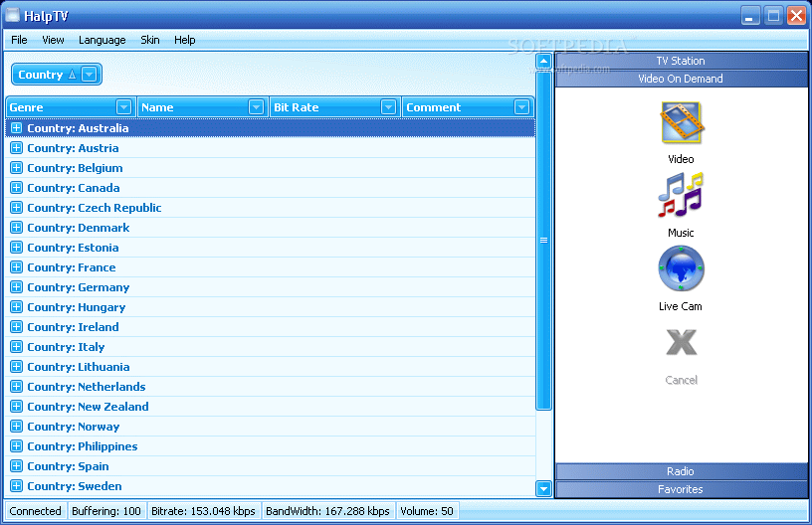Open the File menu

[x=19, y=40]
